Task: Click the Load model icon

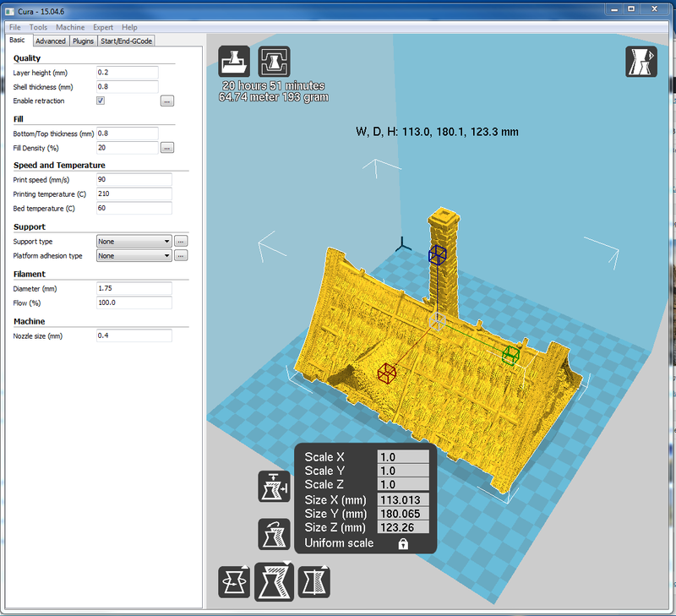Action: pyautogui.click(x=234, y=61)
